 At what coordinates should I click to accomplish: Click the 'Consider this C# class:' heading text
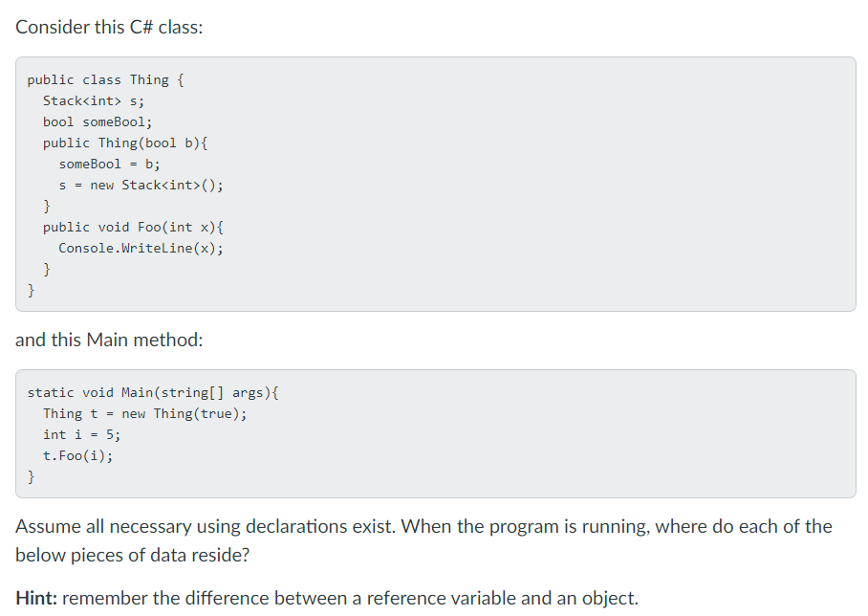tap(109, 27)
